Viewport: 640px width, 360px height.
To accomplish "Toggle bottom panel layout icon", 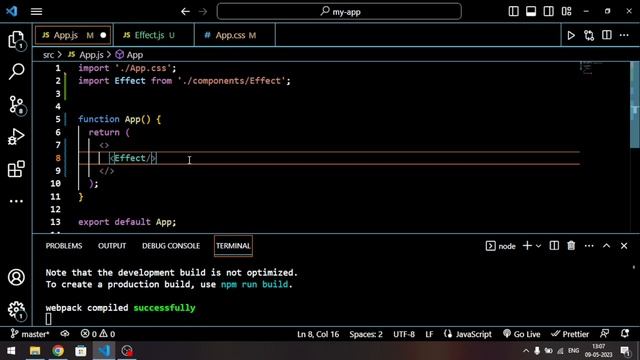I will 531,11.
